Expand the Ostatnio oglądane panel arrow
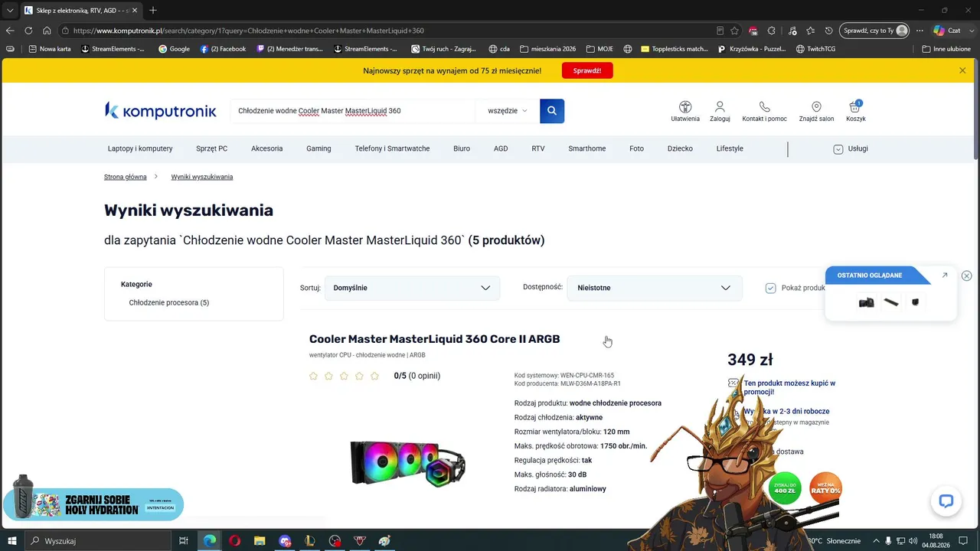 coord(945,275)
